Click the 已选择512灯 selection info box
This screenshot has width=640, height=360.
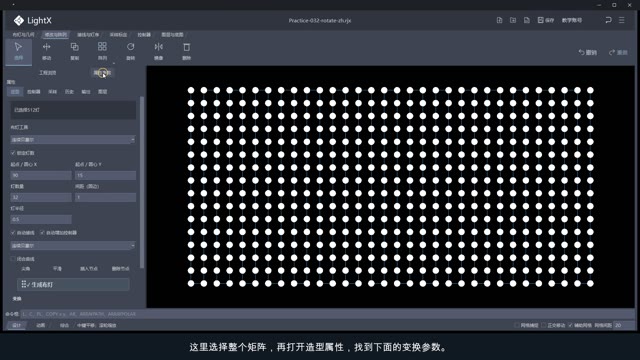[x=73, y=110]
